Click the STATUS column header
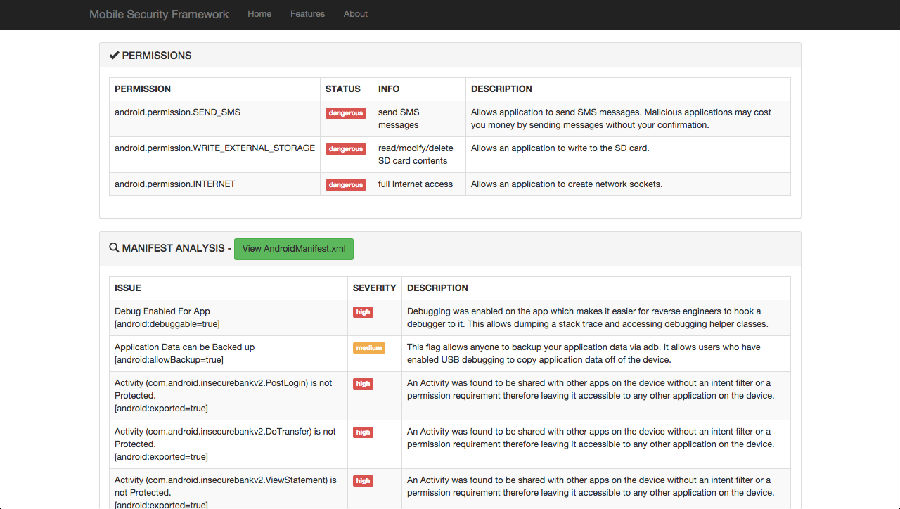Screen dimensions: 900x509 click(x=343, y=89)
